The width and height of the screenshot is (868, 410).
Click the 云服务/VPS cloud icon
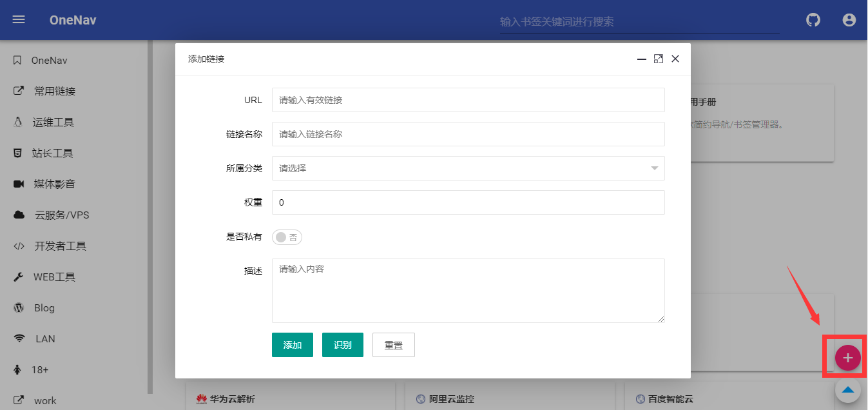pos(18,215)
